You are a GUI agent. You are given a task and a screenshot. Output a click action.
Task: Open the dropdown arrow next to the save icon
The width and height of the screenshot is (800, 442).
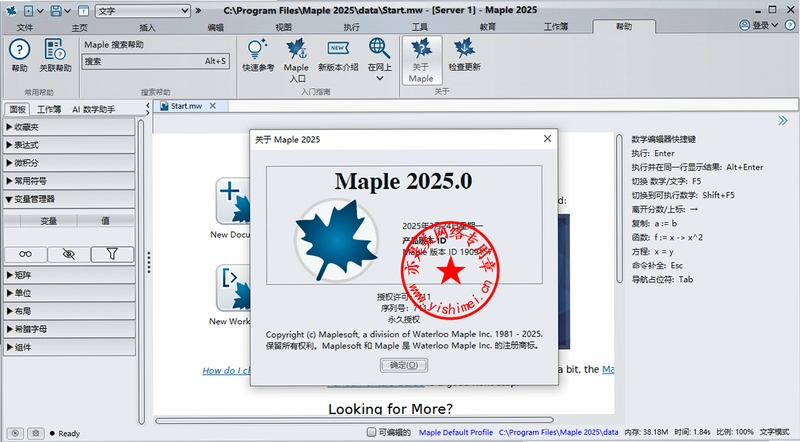[67, 10]
